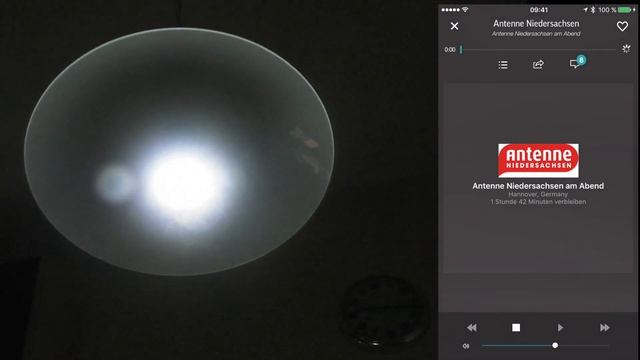Rewind with the double-arrow button
This screenshot has height=360, width=640.
[x=472, y=327]
